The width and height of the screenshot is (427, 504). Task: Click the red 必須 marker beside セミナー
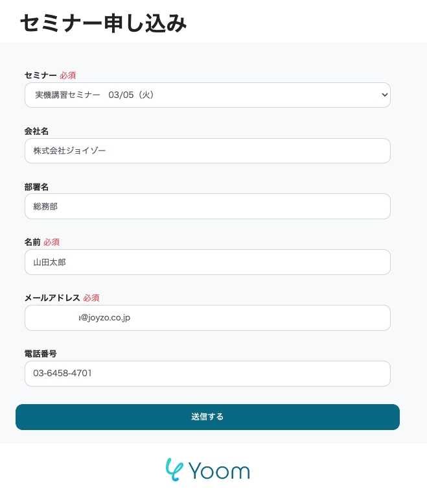[x=68, y=75]
